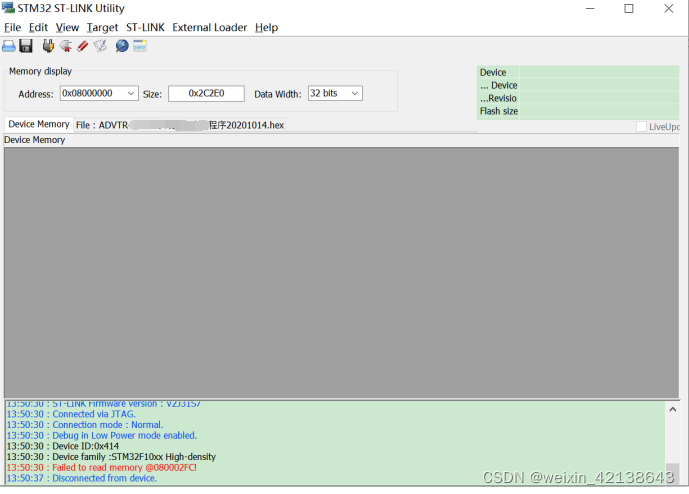Click the ...Revisio row in device info
This screenshot has height=494, width=689.
point(578,98)
